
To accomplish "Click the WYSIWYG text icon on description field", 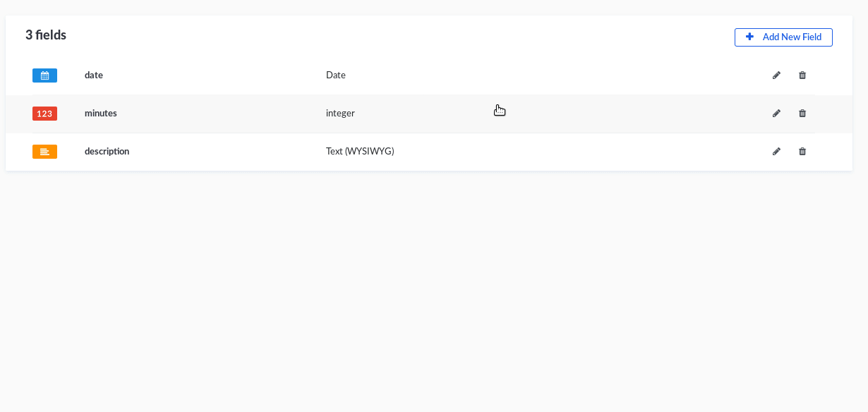I will 44,151.
